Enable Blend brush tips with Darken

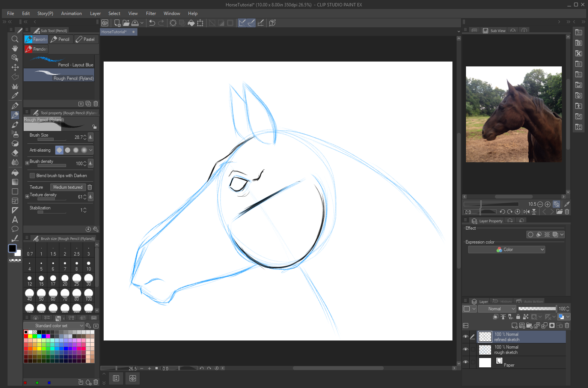click(x=32, y=176)
